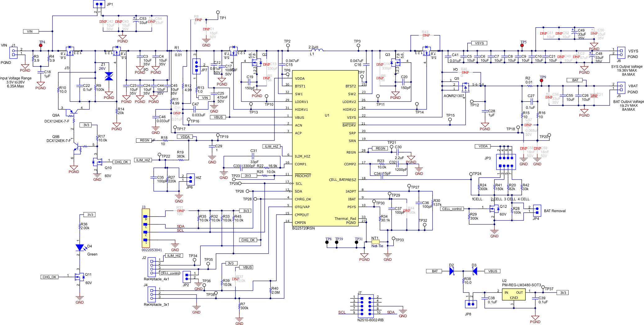Select the black TP8 test point
This screenshot has height=325, width=644.
click(327, 242)
